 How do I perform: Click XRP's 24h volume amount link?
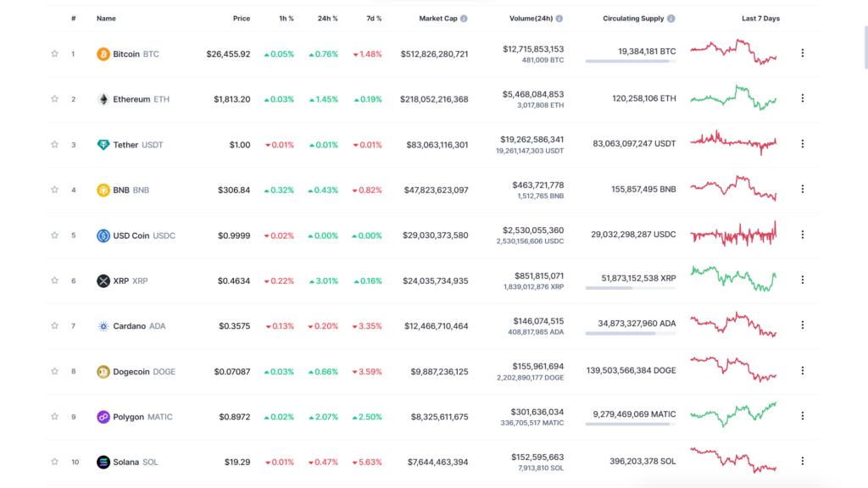538,275
